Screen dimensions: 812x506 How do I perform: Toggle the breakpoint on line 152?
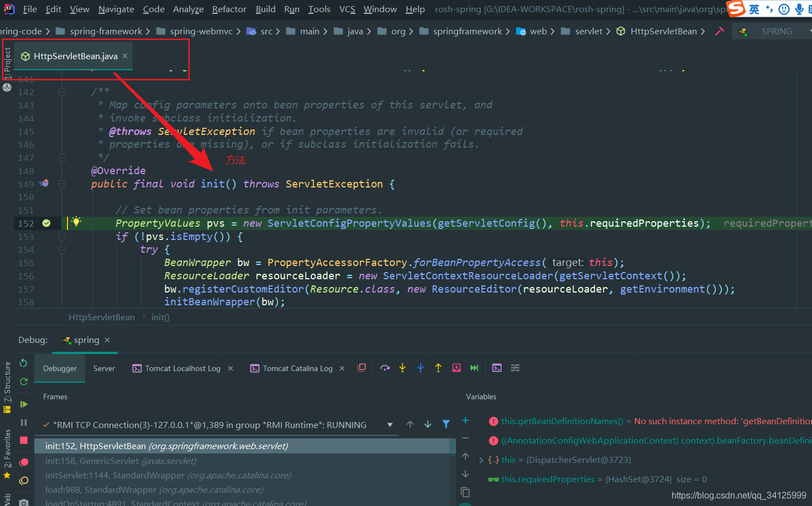(46, 223)
